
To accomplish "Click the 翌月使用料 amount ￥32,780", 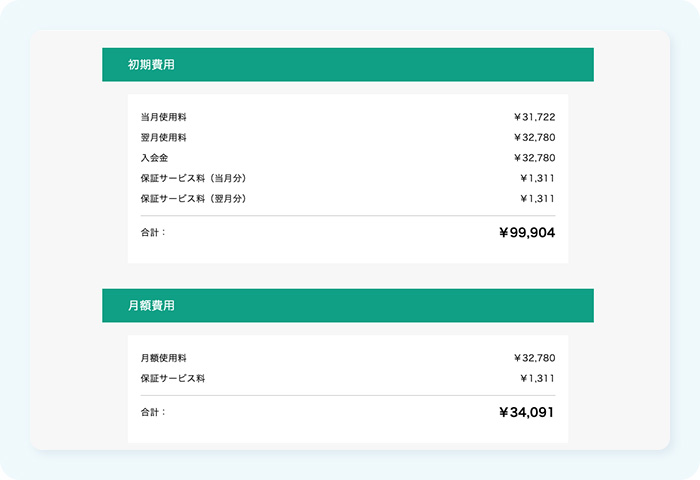I will pos(534,137).
